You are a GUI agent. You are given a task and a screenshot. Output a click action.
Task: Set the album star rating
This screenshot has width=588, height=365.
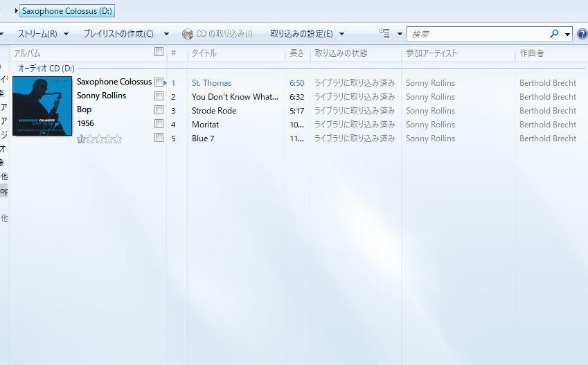click(x=99, y=139)
